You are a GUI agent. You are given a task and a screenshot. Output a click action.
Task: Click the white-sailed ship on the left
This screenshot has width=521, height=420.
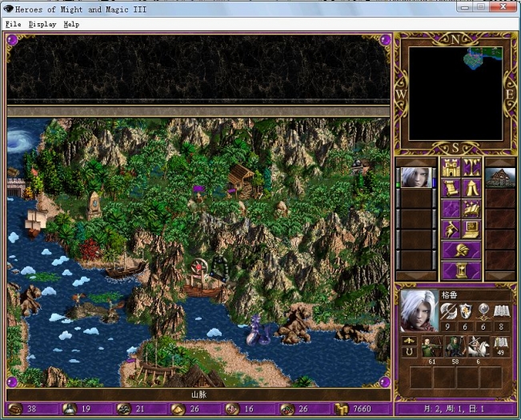coord(36,223)
